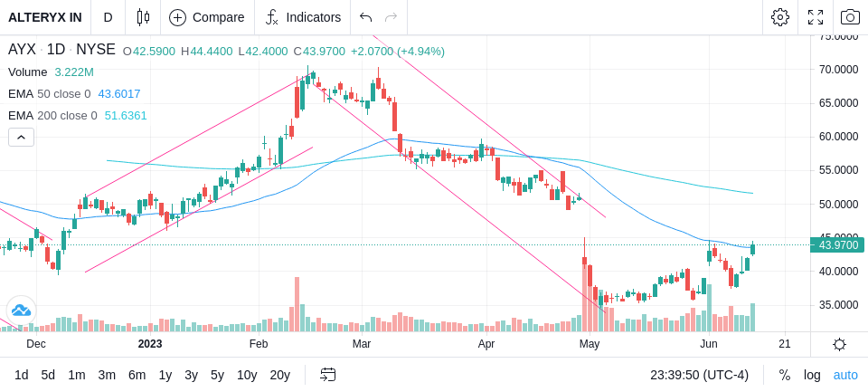Set range to 3y
The image size is (868, 392).
pos(191,376)
